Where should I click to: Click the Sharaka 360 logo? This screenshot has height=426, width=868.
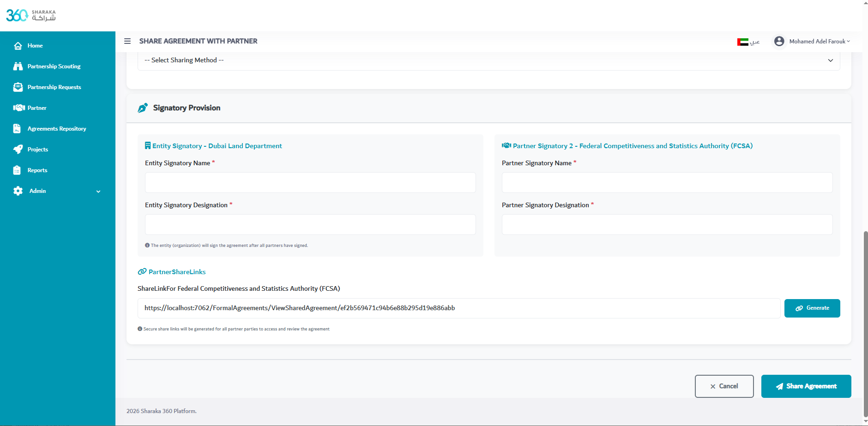click(x=31, y=15)
